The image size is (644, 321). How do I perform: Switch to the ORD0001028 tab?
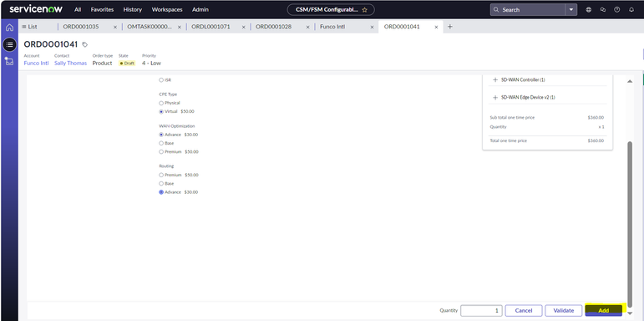click(273, 27)
